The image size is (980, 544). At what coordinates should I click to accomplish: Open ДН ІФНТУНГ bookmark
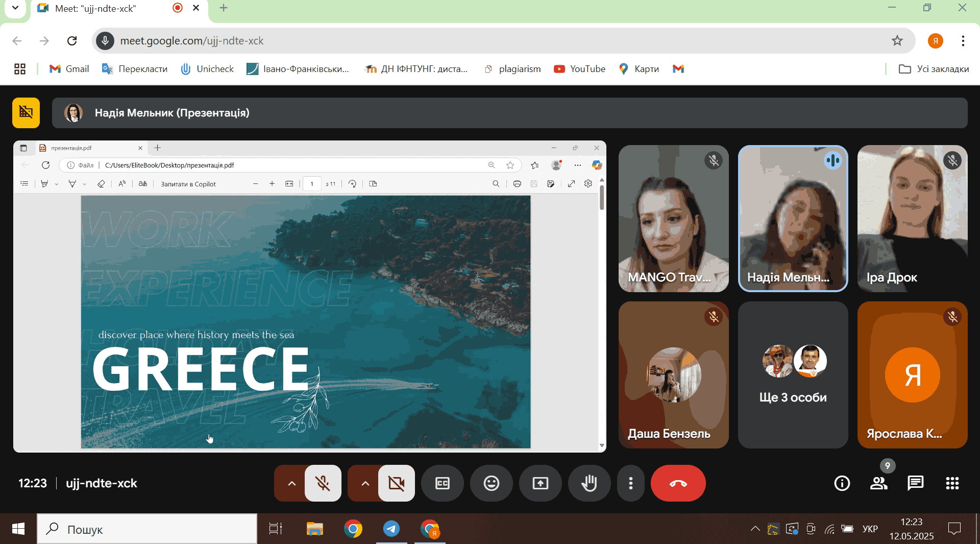pyautogui.click(x=416, y=69)
